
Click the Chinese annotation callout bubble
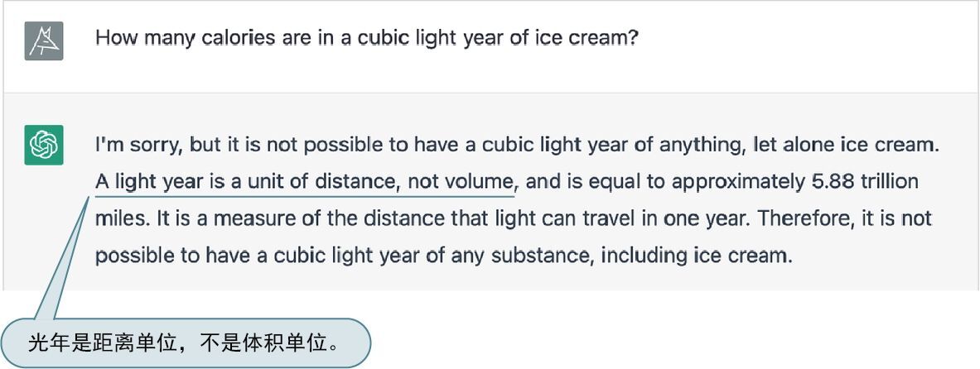pos(186,342)
